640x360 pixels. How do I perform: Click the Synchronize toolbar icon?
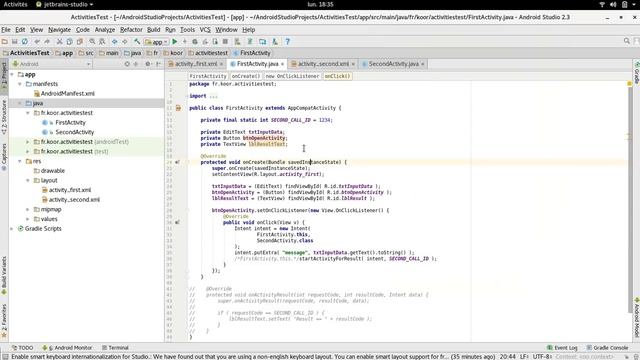[25, 42]
